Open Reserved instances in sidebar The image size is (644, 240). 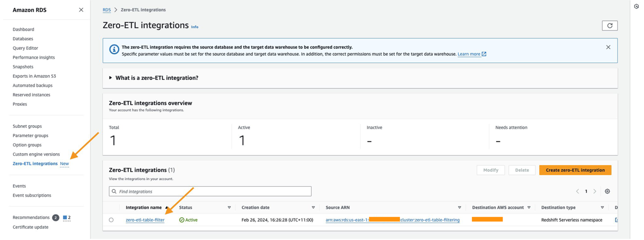click(x=31, y=95)
